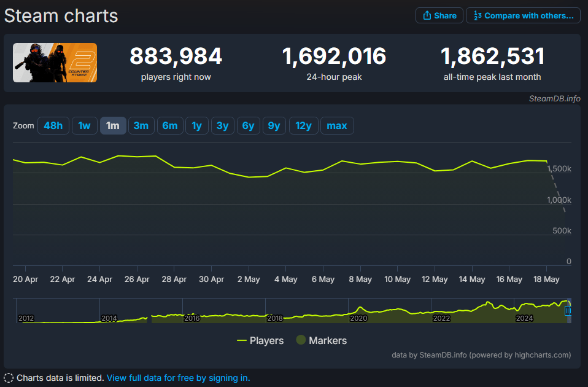
Task: Open the SteamDB.info credit link
Action: pyautogui.click(x=555, y=98)
